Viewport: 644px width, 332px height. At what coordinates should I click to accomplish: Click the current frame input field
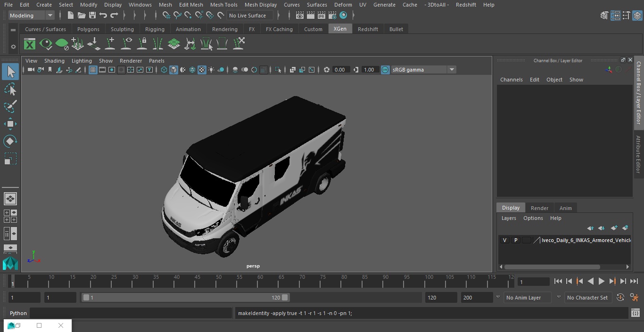point(533,282)
